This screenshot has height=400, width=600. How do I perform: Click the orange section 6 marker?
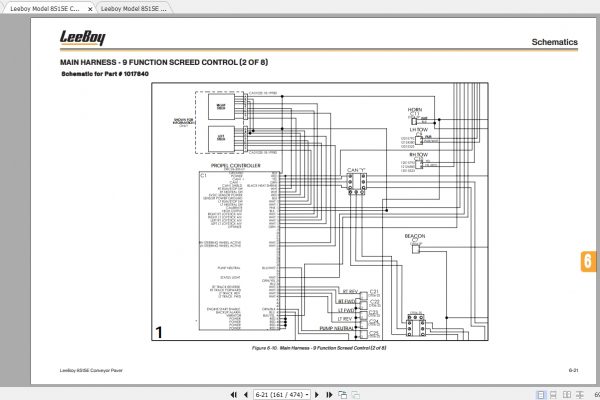click(x=588, y=261)
